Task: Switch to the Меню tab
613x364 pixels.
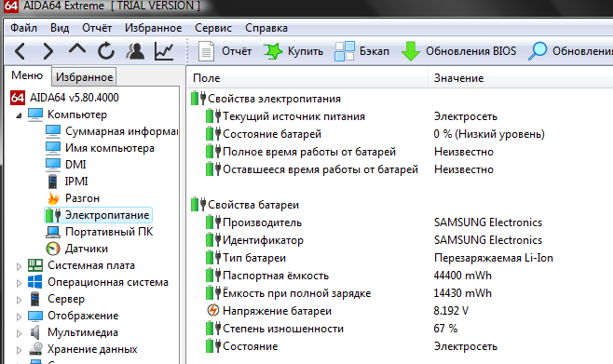Action: coord(27,75)
